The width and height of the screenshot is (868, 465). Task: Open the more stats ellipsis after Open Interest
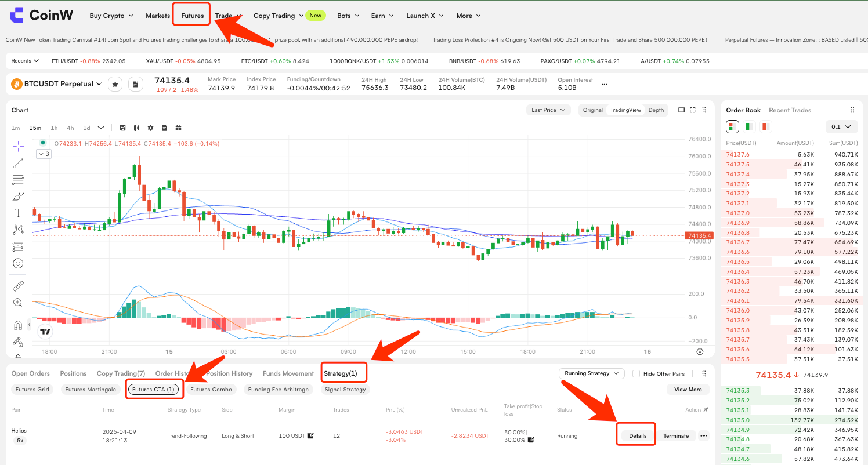[605, 85]
